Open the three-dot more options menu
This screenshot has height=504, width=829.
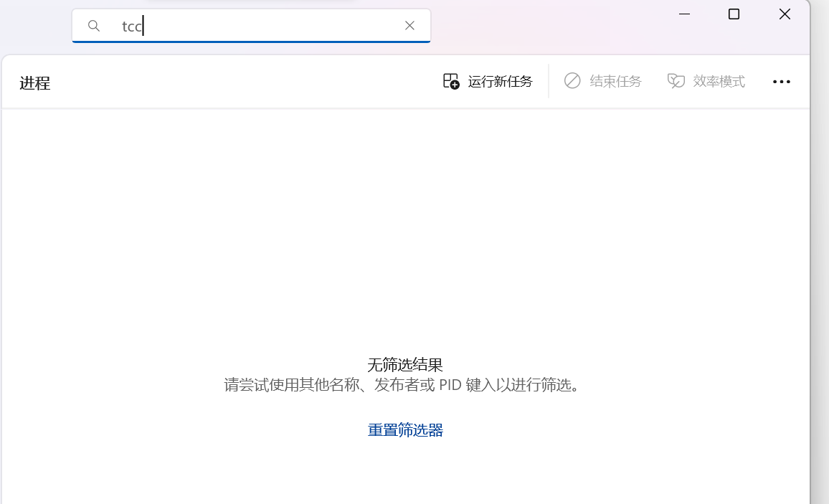pos(782,82)
